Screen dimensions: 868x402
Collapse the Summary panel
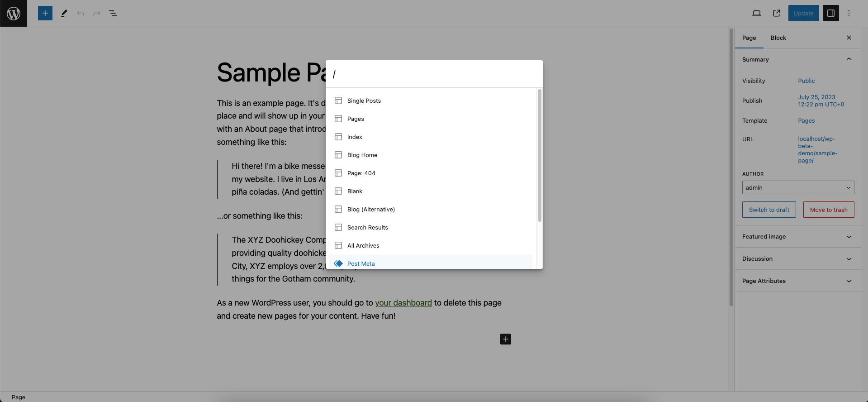[x=798, y=59]
